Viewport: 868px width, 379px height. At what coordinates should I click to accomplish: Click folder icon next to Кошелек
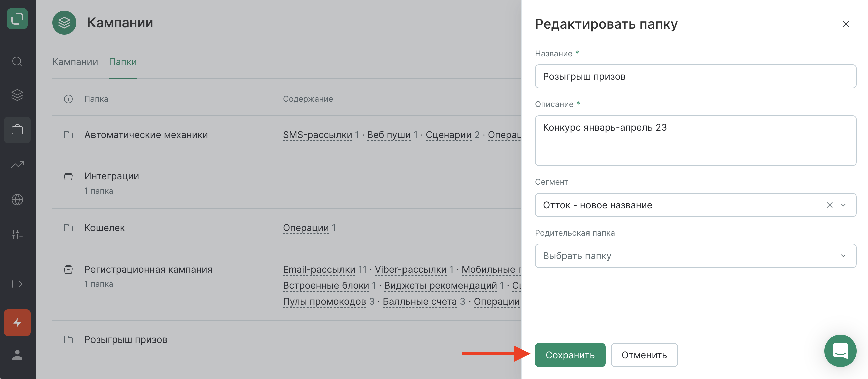point(68,228)
